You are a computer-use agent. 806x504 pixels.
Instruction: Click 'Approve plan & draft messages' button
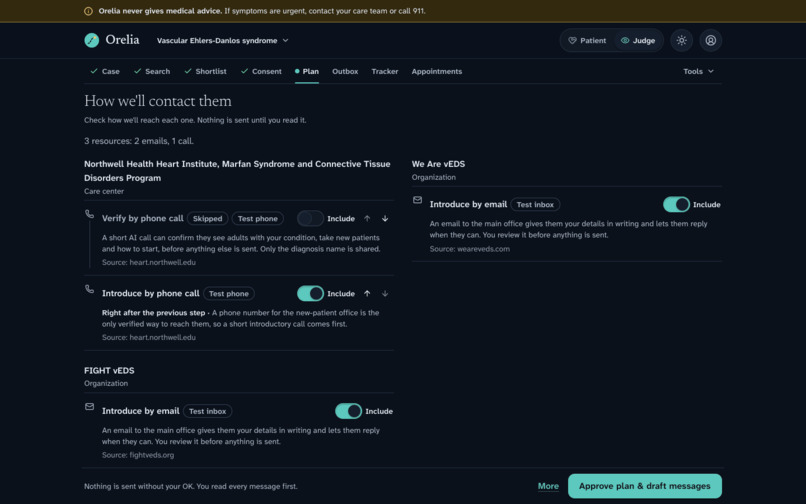[x=645, y=486]
